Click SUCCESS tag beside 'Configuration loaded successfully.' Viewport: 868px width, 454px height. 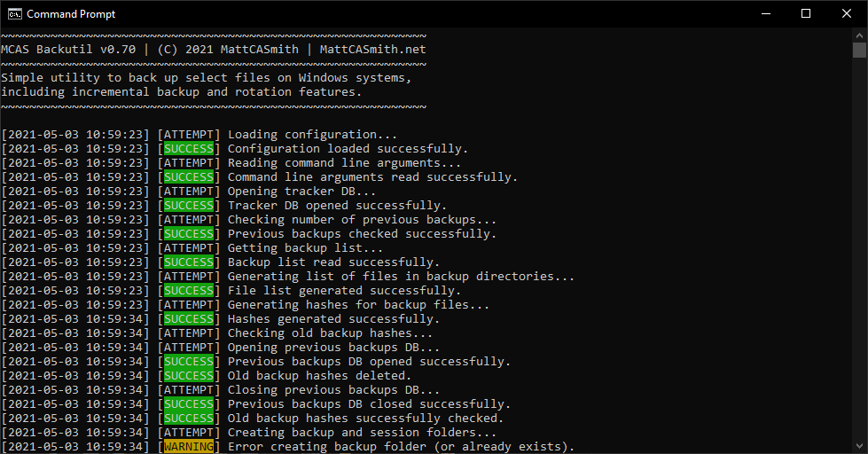[x=189, y=149]
